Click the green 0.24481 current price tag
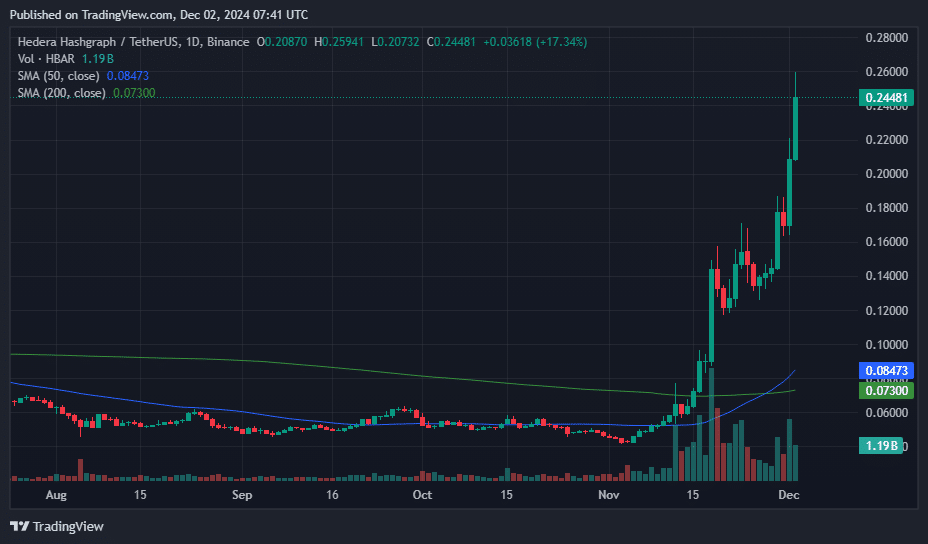This screenshot has height=544, width=928. (x=886, y=98)
